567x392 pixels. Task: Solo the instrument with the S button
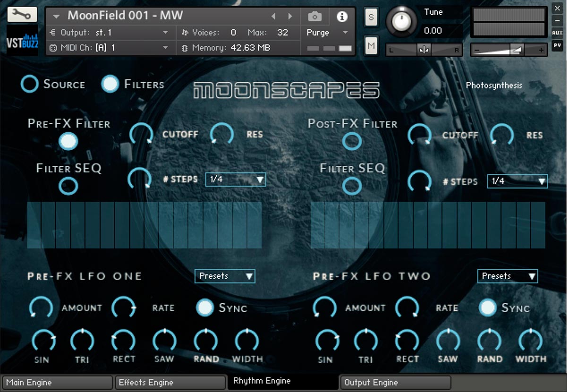tap(371, 17)
